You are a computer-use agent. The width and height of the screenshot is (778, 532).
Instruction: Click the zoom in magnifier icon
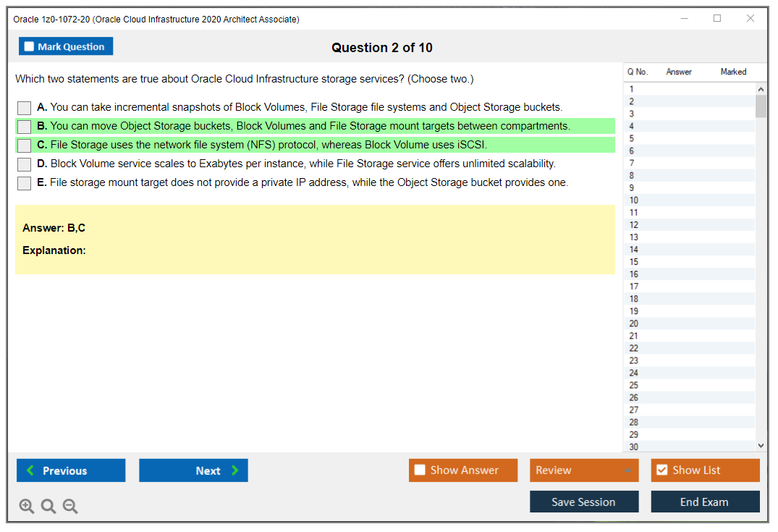[x=27, y=507]
